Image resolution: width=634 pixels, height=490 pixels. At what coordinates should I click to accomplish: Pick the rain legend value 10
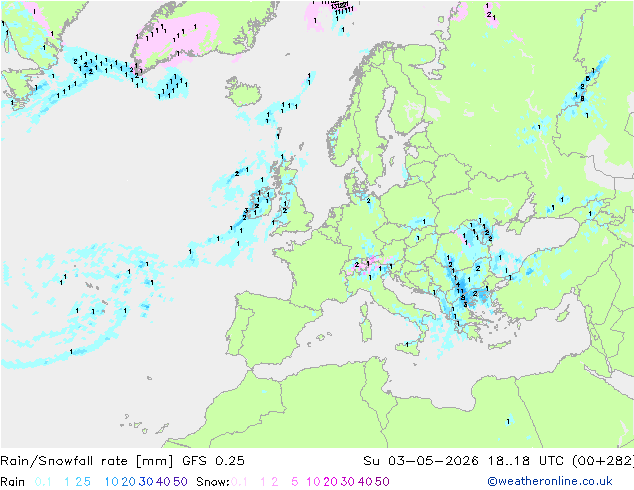tap(111, 482)
